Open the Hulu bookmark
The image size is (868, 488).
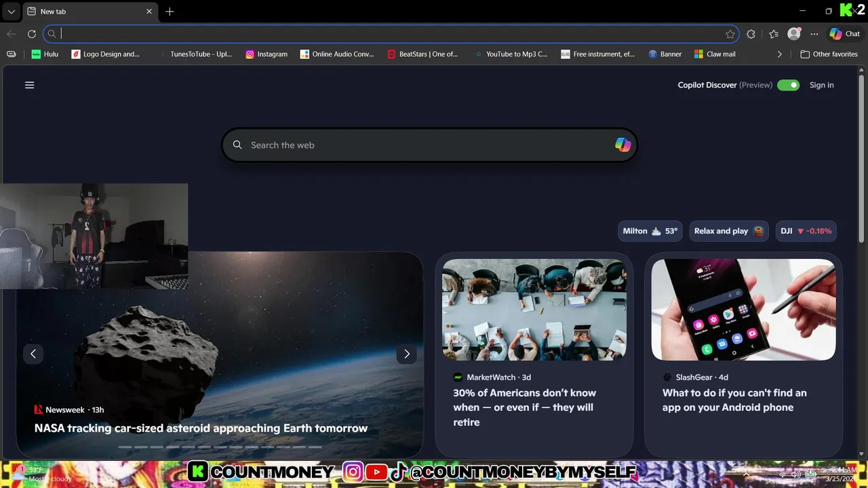coord(45,54)
